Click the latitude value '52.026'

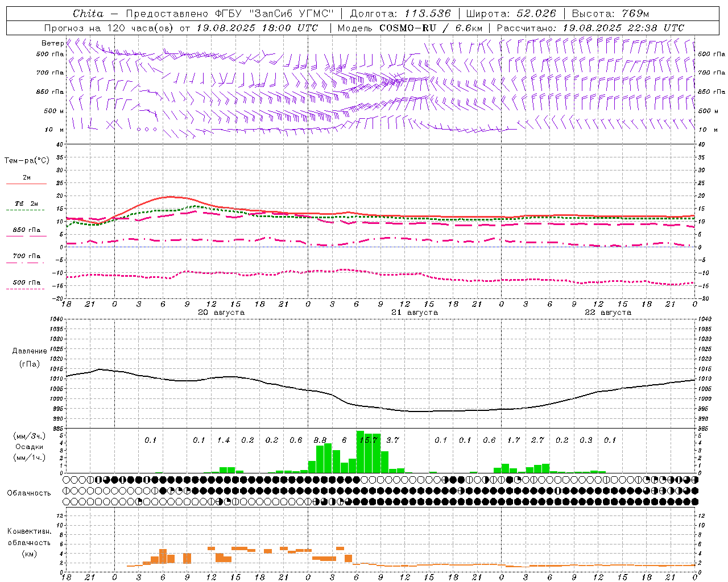[536, 13]
